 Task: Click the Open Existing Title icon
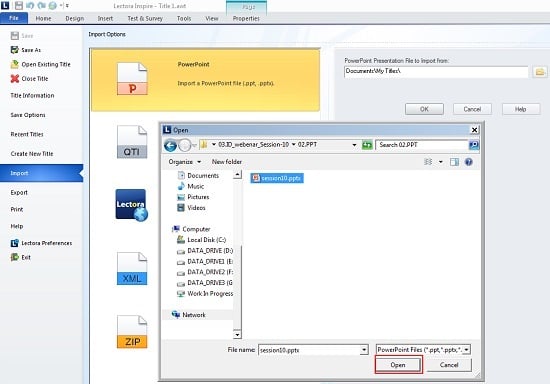point(14,64)
